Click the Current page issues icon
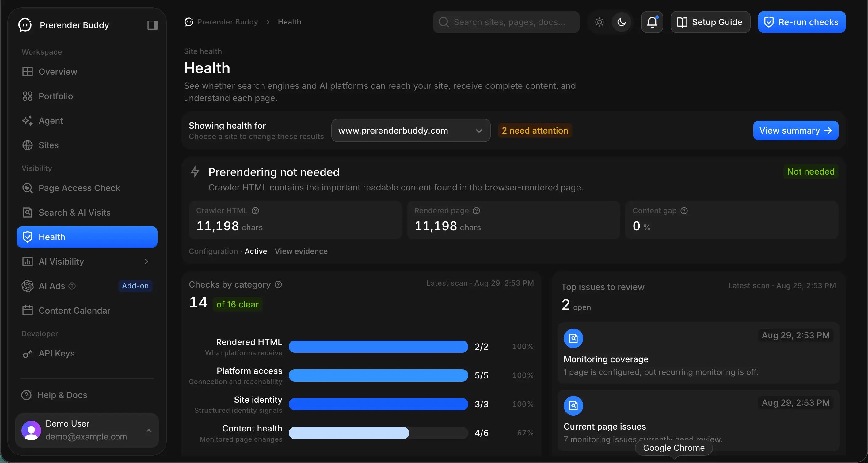 pos(573,405)
